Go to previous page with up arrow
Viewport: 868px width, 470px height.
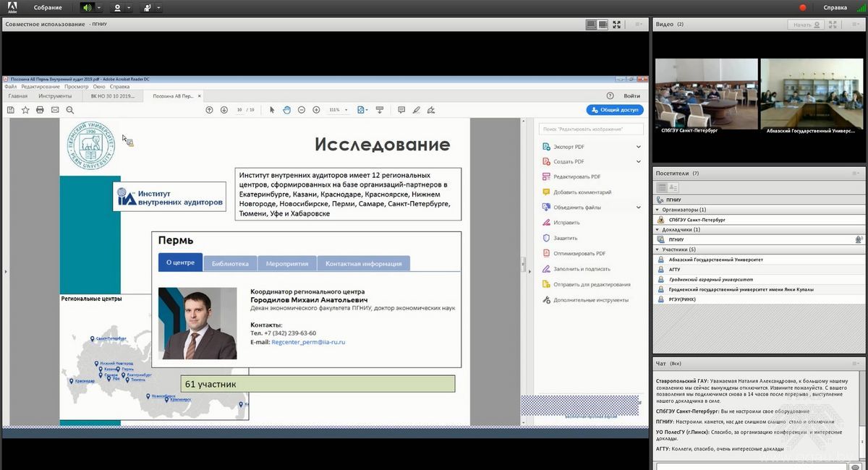point(209,110)
